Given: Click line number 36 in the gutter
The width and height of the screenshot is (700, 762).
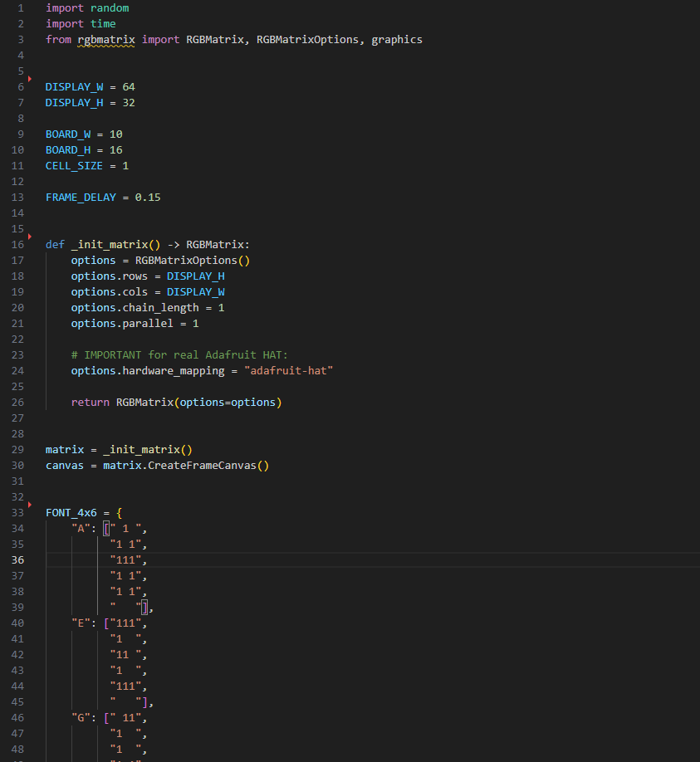Looking at the screenshot, I should point(18,559).
